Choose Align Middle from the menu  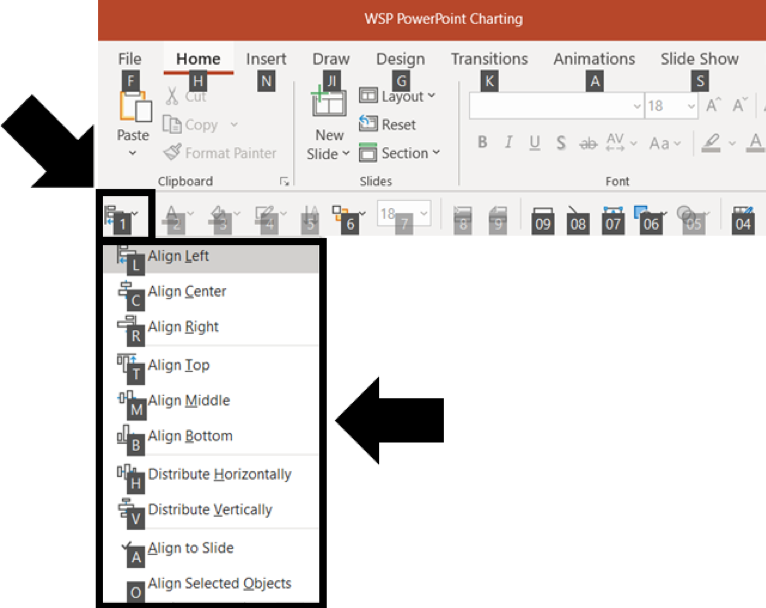coord(211,400)
